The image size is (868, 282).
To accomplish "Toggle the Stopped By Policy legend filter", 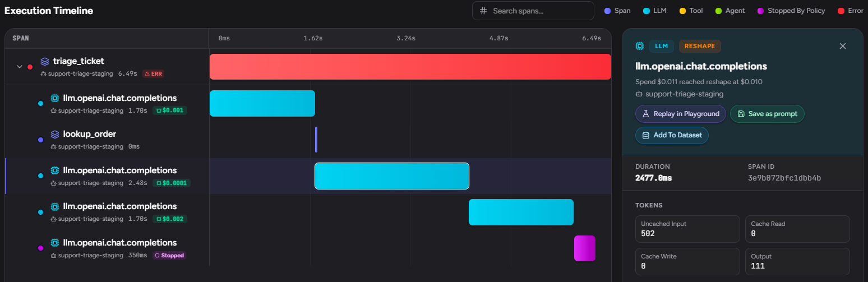I will (792, 11).
